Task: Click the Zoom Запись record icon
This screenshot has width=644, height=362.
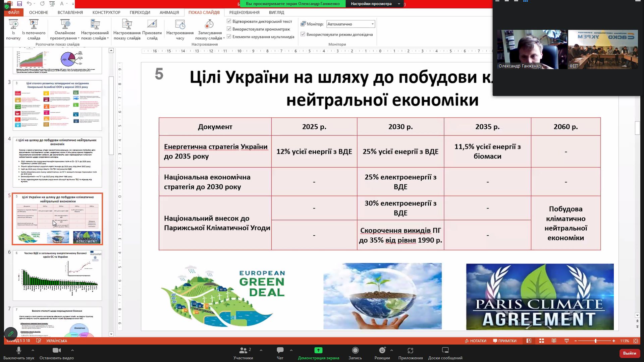Action: (355, 351)
